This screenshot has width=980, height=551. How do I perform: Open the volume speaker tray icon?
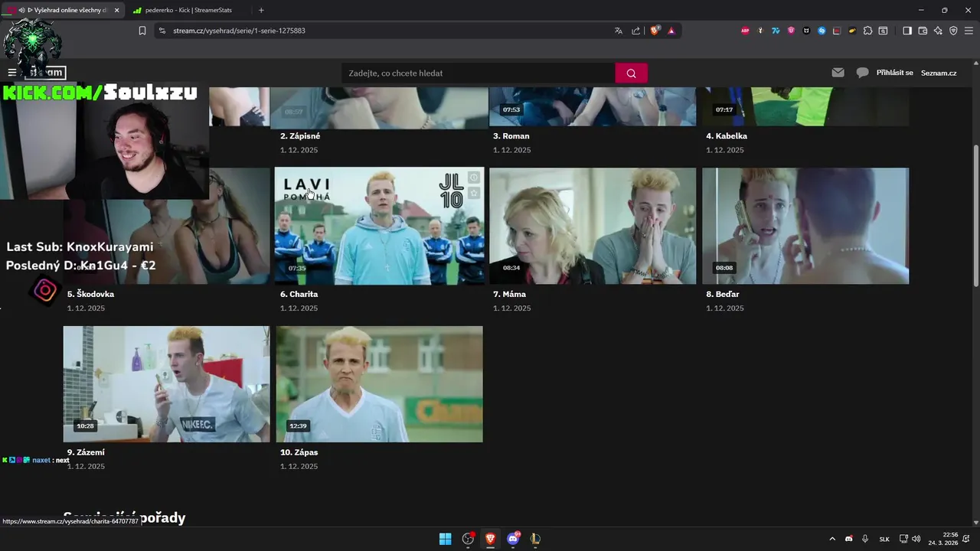tap(916, 539)
